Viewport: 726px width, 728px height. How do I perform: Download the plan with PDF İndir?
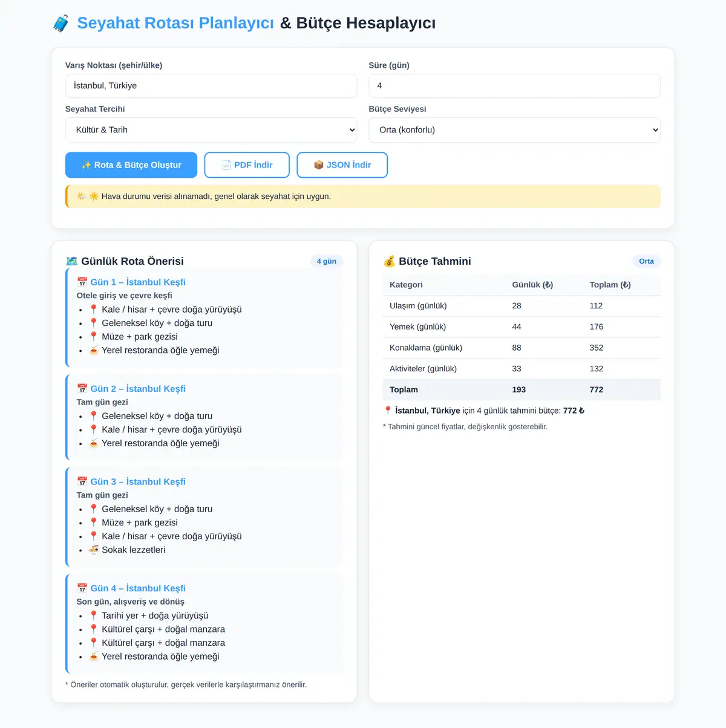click(247, 165)
